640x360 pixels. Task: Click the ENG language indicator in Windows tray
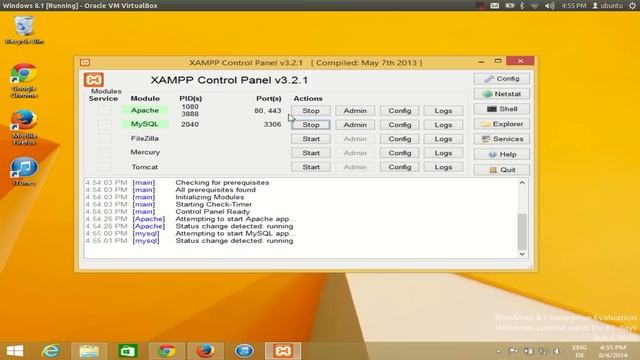pos(580,351)
